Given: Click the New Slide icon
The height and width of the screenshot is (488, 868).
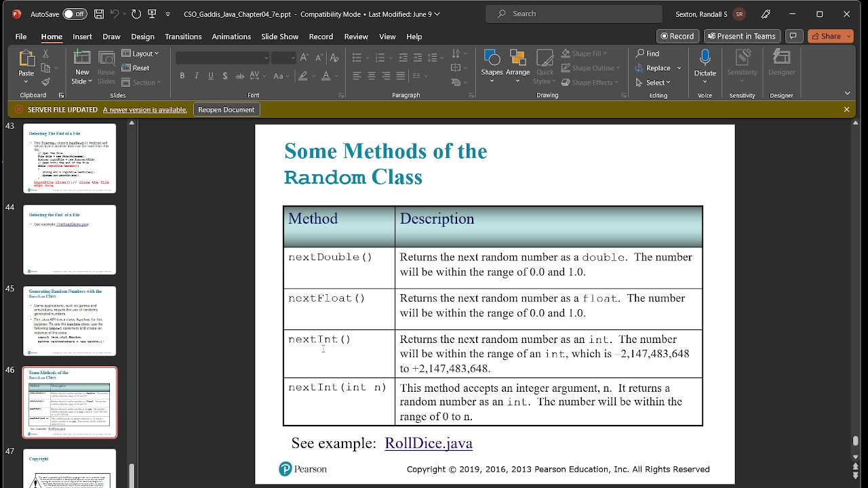Looking at the screenshot, I should click(82, 58).
